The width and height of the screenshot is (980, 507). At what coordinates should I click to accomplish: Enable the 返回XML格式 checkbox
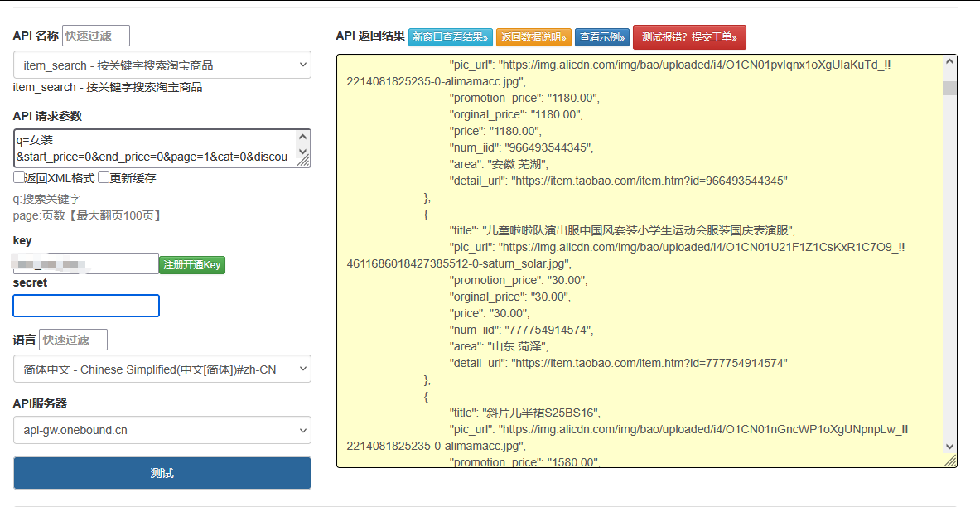[x=18, y=177]
